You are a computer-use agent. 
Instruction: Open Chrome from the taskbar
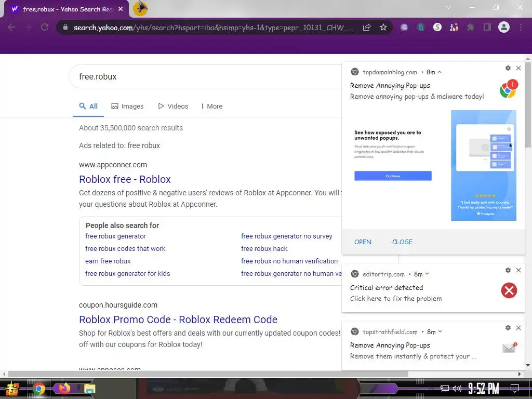(38, 389)
